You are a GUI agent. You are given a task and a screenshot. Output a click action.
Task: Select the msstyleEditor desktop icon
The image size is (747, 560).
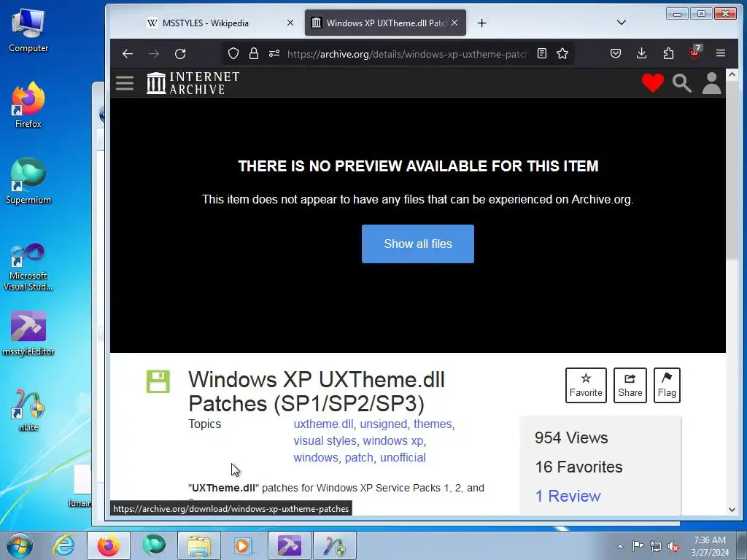(x=28, y=333)
